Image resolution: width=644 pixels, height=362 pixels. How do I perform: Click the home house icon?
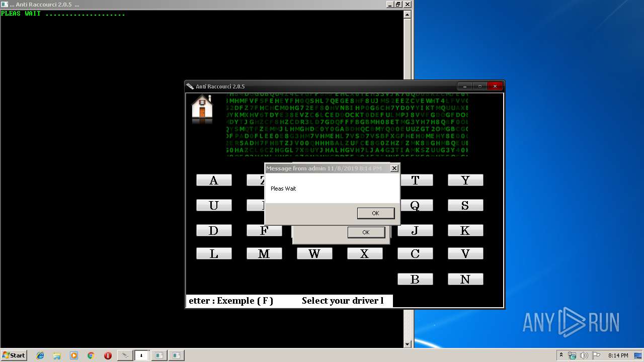click(x=202, y=108)
